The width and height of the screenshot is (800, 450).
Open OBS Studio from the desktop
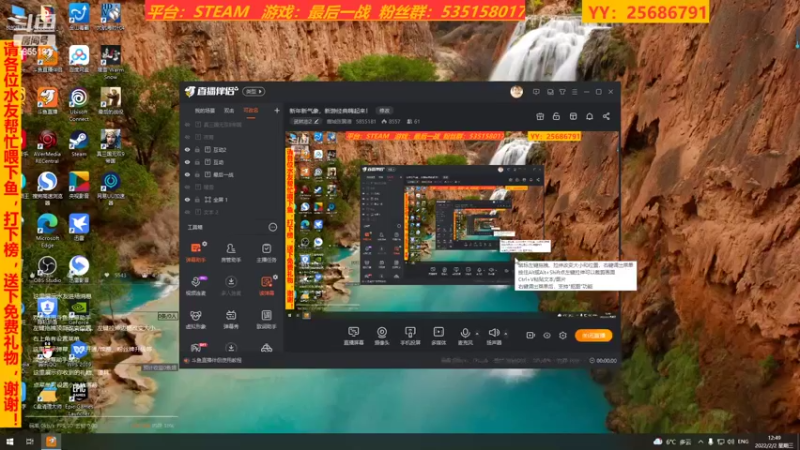pos(47,270)
